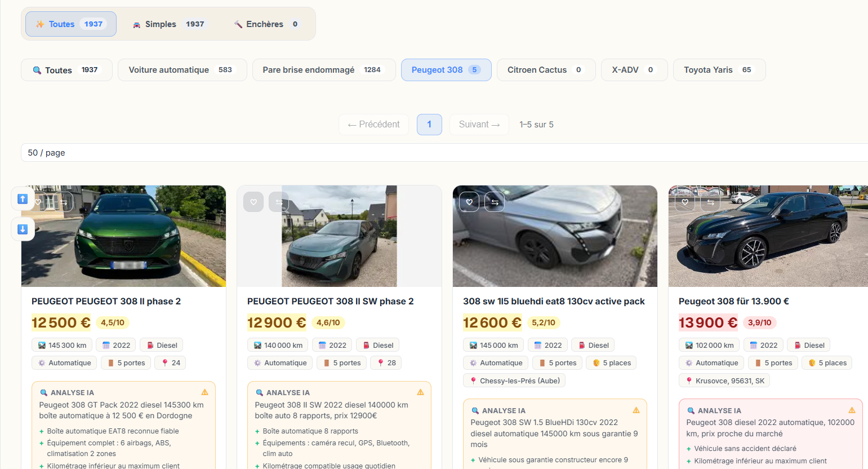
Task: Click the 12 600 € price
Action: pyautogui.click(x=492, y=322)
